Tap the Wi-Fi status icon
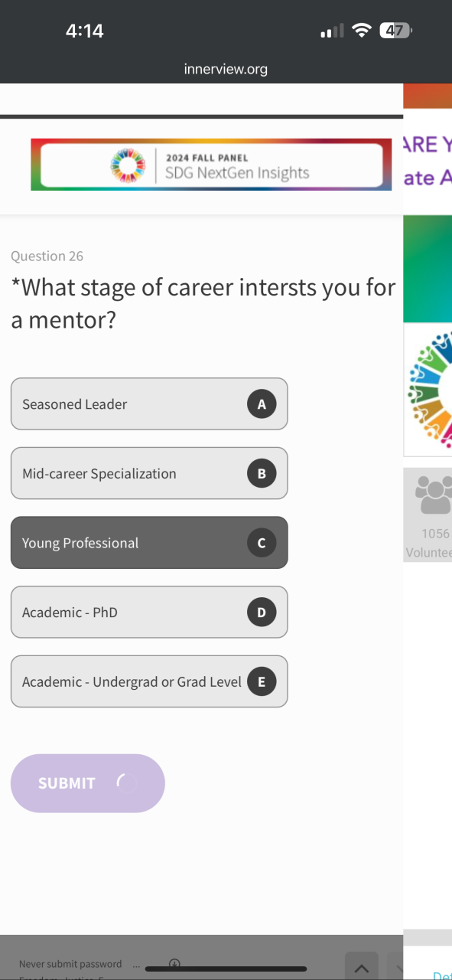The height and width of the screenshot is (980, 452). tap(362, 31)
